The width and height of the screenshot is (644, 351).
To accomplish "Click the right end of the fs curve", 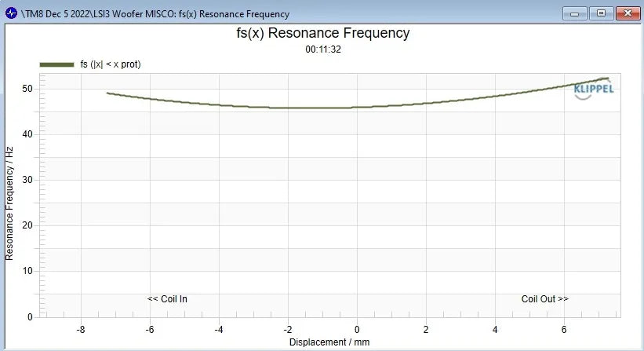I will (x=607, y=79).
